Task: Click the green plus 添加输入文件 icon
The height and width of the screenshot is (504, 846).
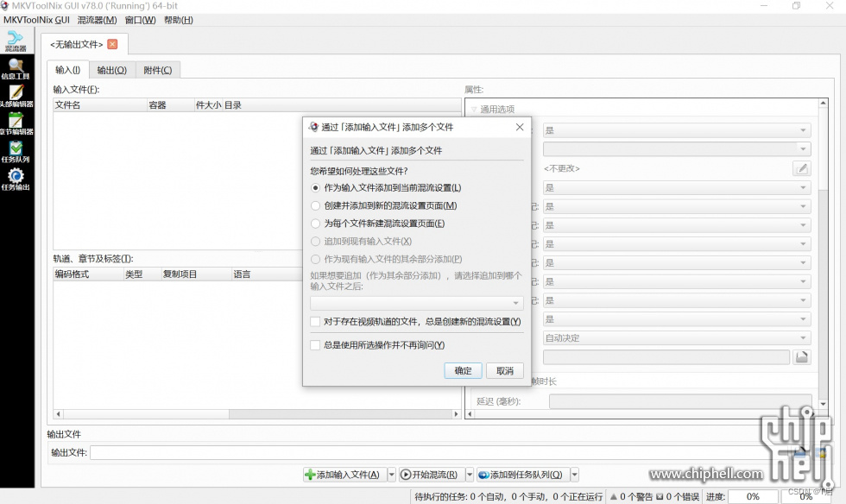Action: (x=310, y=475)
